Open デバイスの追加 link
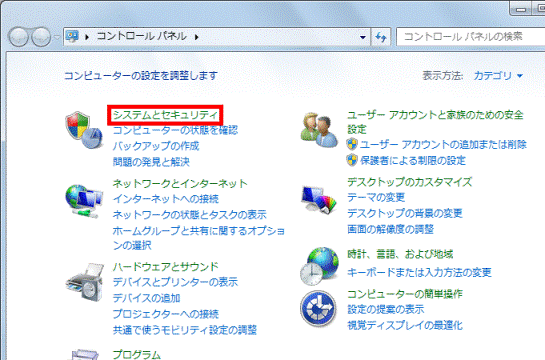The height and width of the screenshot is (360, 545). (146, 298)
